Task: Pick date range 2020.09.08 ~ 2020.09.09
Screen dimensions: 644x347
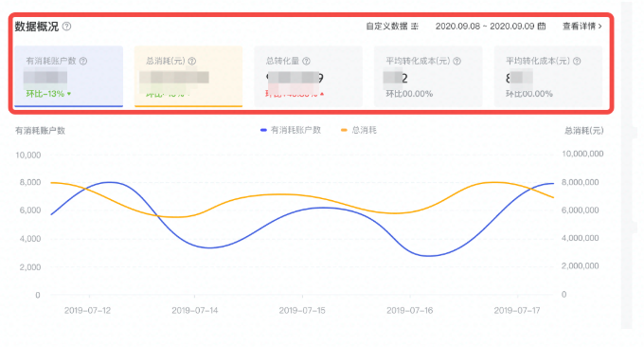Action: click(x=491, y=27)
